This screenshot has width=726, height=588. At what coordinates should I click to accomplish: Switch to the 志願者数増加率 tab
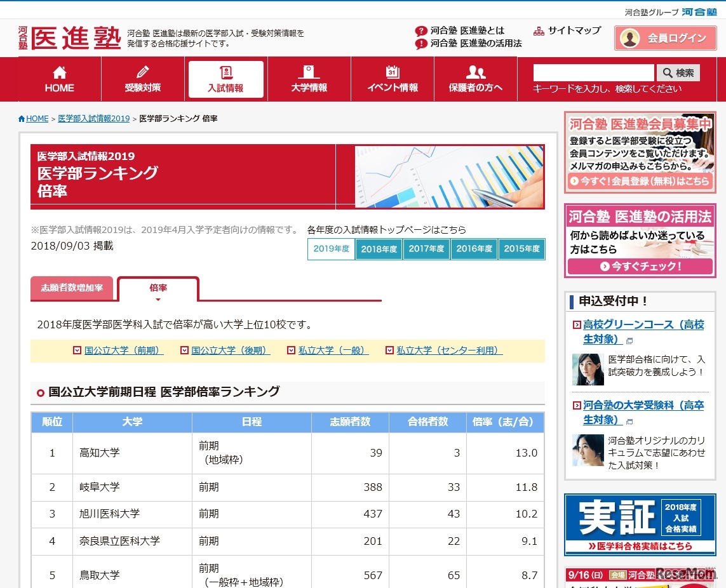point(72,288)
